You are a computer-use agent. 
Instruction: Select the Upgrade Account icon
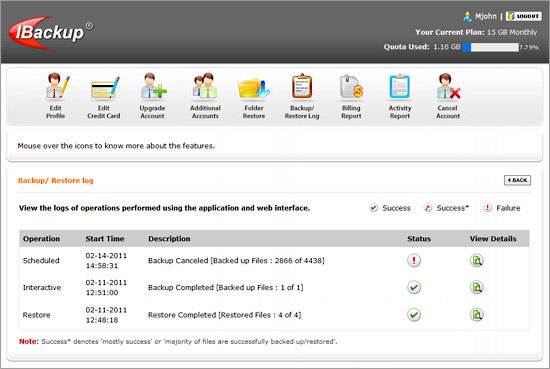(x=153, y=86)
